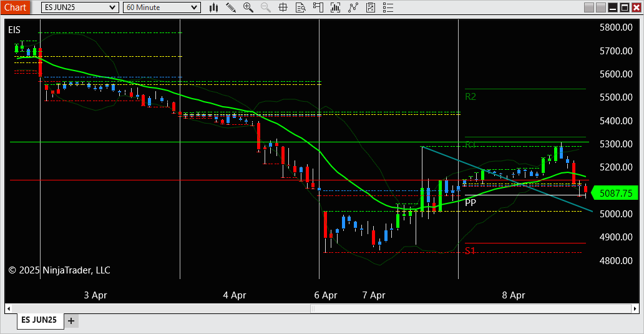Click the 5800.00 price axis label

(616, 27)
